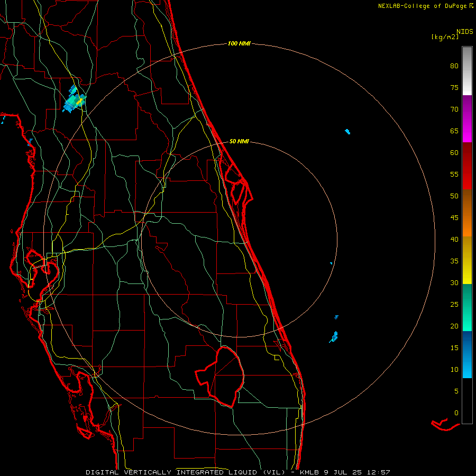Click the 35 value on the color scale
This screenshot has width=476, height=476.
tap(454, 261)
